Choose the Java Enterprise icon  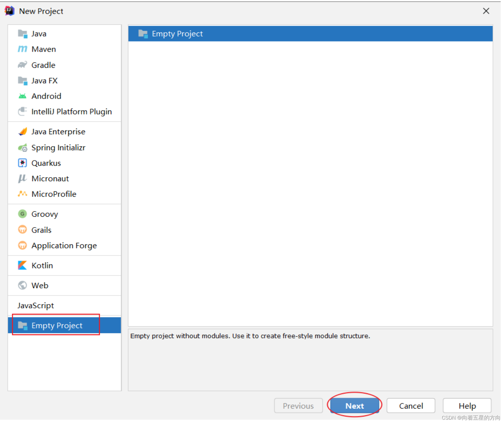(22, 132)
